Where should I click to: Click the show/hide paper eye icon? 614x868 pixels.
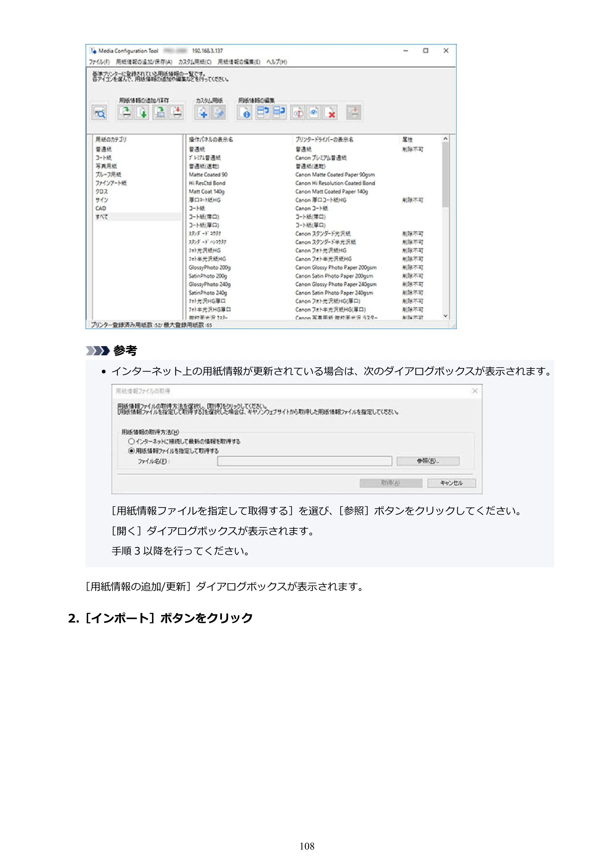click(x=314, y=112)
